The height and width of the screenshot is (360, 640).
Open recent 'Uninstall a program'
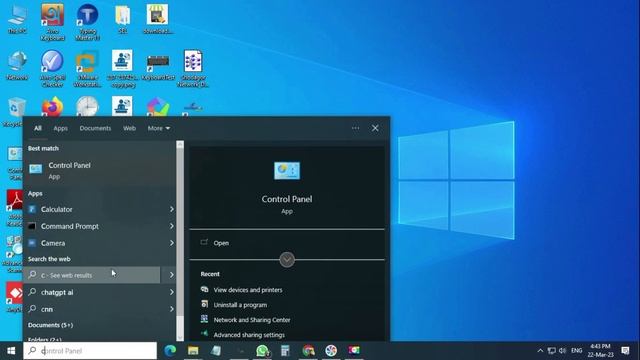[x=240, y=305]
